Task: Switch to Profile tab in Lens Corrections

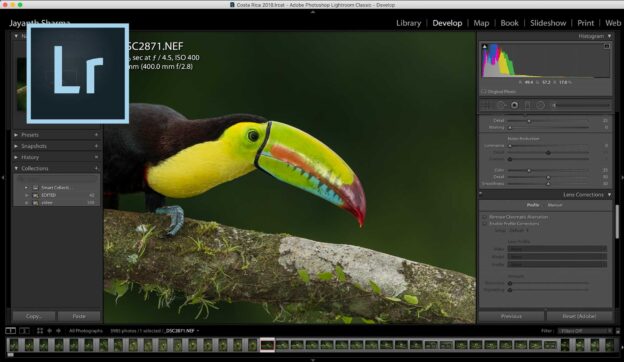Action: [533, 205]
